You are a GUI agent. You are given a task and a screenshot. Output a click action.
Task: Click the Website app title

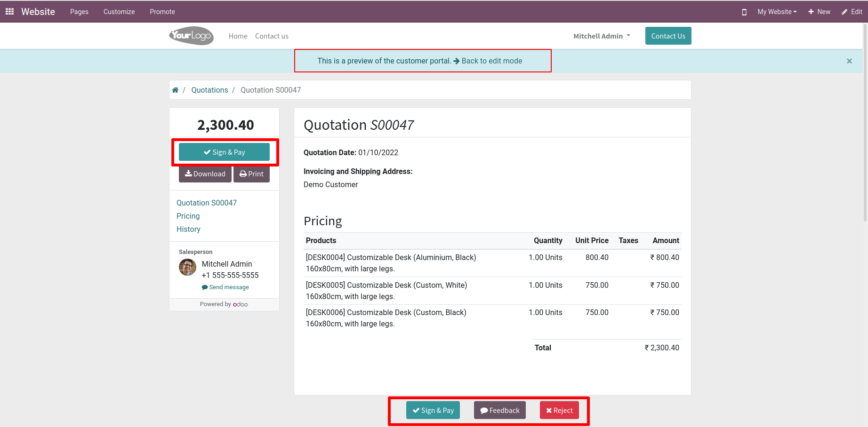click(x=38, y=12)
